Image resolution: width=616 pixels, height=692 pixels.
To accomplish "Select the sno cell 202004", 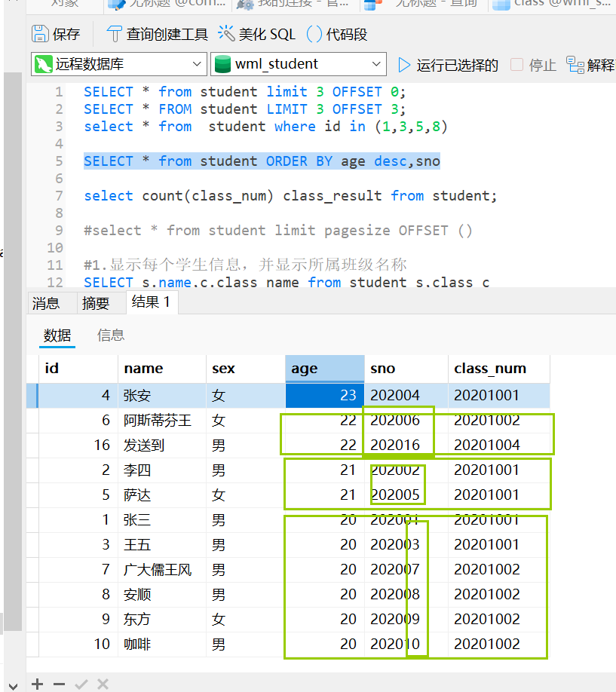I will [x=406, y=396].
